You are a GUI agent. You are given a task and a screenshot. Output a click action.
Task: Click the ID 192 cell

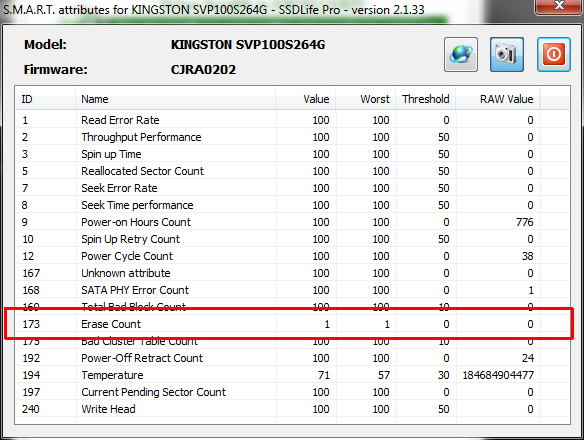pos(31,358)
